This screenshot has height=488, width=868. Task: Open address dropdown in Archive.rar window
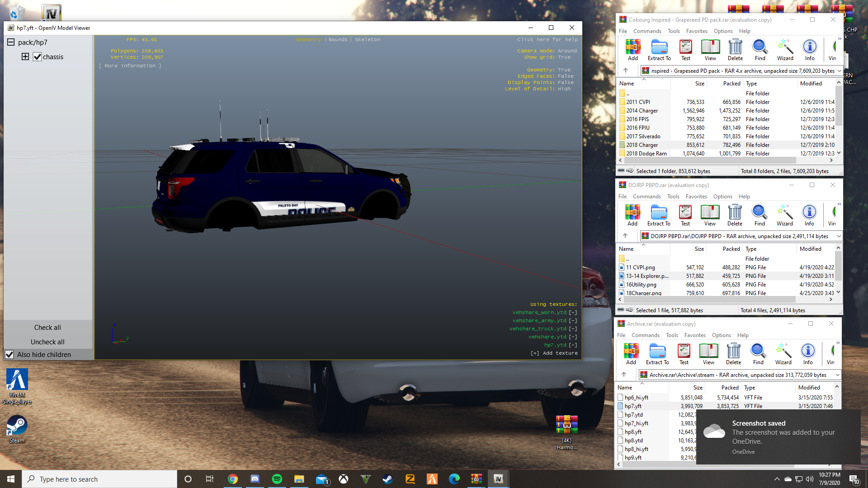pyautogui.click(x=837, y=375)
